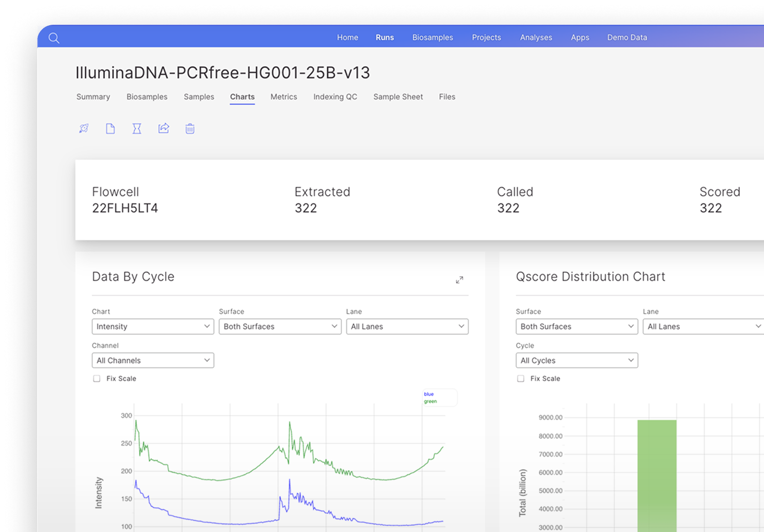Click the document file icon
764x532 pixels.
tap(110, 128)
